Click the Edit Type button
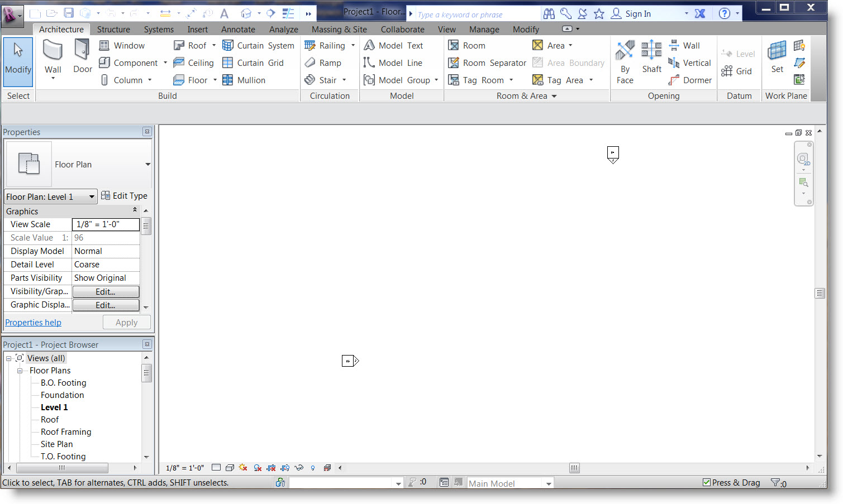This screenshot has height=504, width=843. (x=124, y=196)
